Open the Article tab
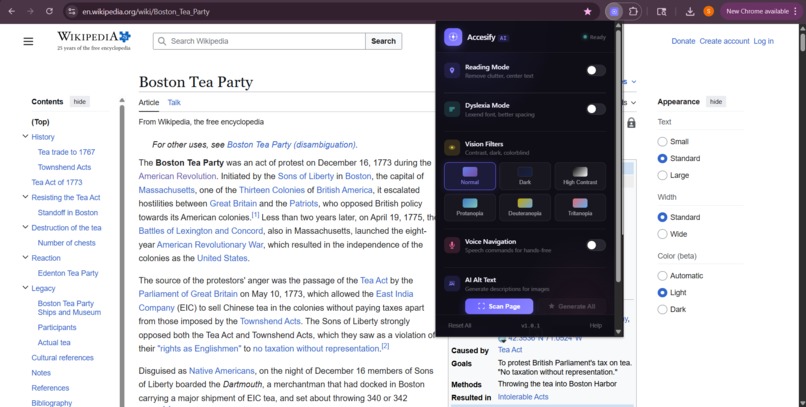This screenshot has height=407, width=806. pyautogui.click(x=149, y=102)
